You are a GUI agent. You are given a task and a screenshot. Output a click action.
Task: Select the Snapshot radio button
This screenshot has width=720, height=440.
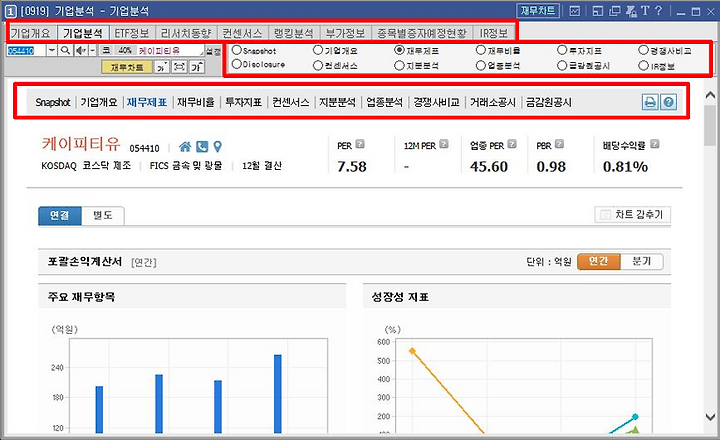(237, 50)
